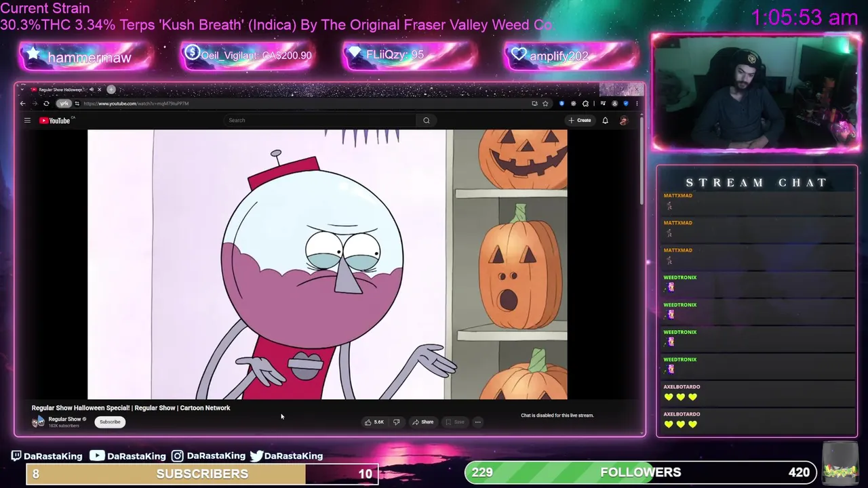Click the 1:05:53 am clock overlay
868x488 pixels.
pyautogui.click(x=804, y=18)
